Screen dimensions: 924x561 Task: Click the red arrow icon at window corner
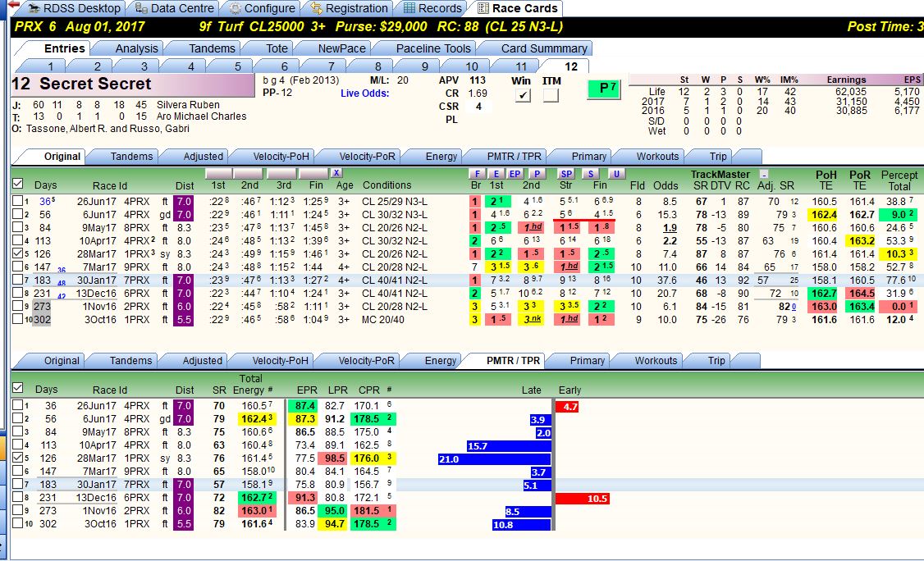pyautogui.click(x=13, y=5)
